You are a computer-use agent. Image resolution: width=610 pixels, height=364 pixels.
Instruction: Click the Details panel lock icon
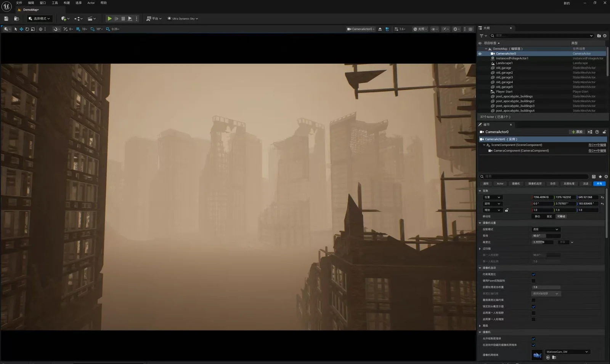604,132
